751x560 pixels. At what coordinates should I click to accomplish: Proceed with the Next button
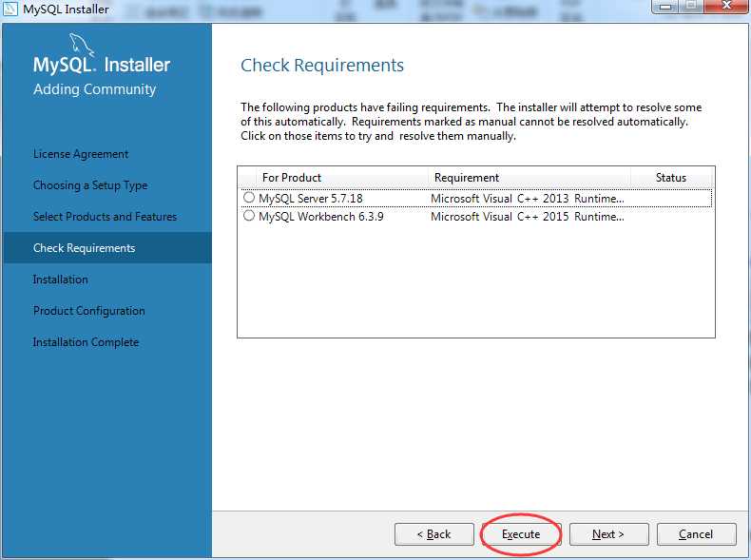tap(608, 534)
